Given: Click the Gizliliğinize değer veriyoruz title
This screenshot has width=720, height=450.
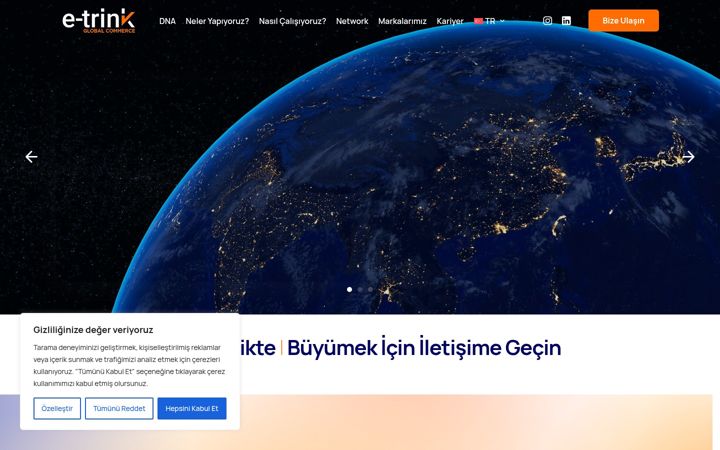Looking at the screenshot, I should (x=93, y=330).
